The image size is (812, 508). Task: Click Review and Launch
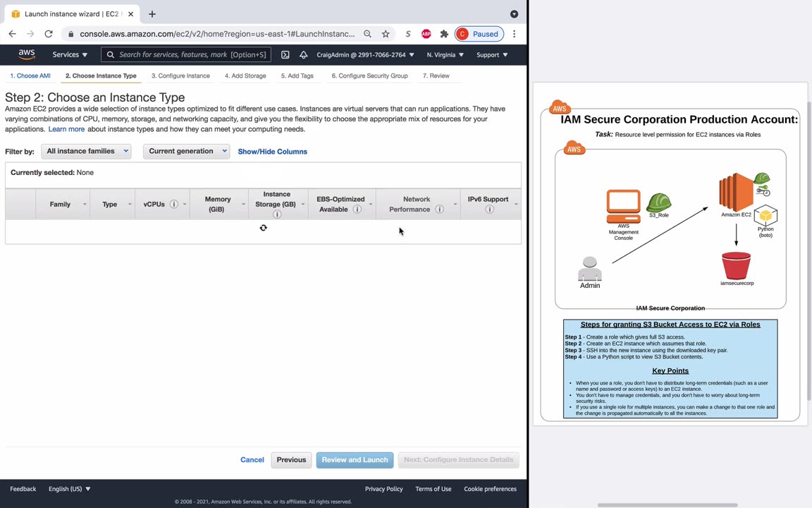point(355,460)
